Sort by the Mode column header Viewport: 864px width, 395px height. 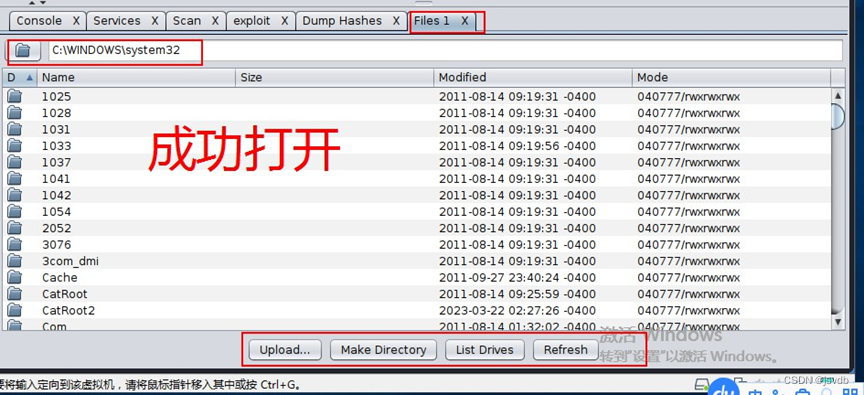click(x=731, y=78)
